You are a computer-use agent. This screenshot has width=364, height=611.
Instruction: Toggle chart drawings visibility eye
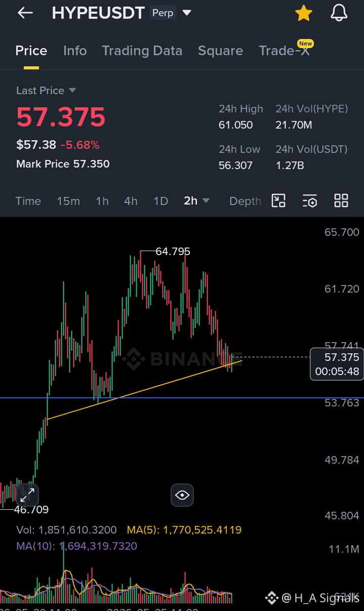point(182,495)
